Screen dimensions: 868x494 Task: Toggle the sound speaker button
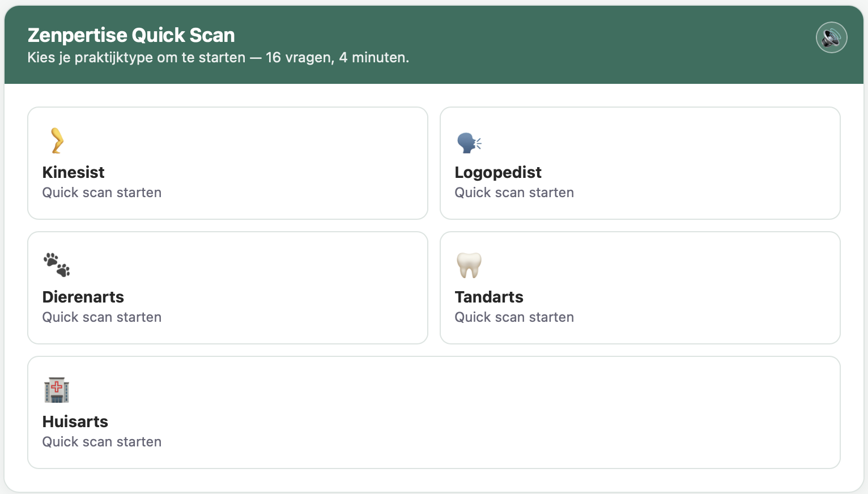831,37
